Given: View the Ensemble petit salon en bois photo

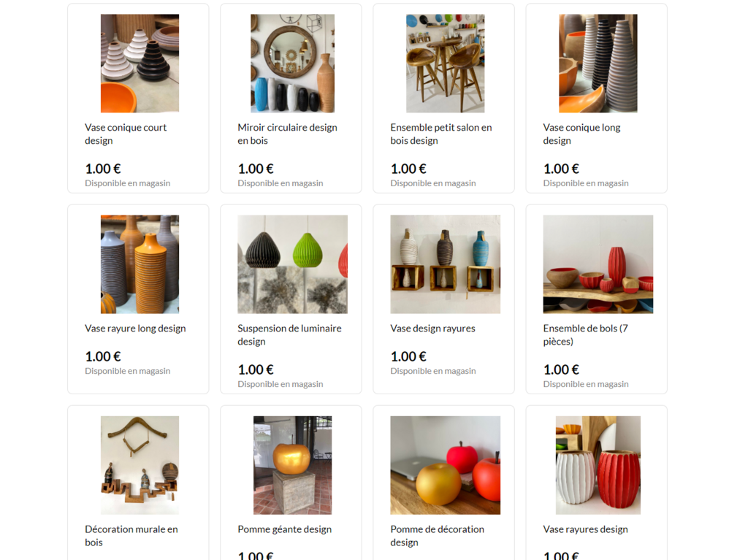Looking at the screenshot, I should click(x=445, y=64).
